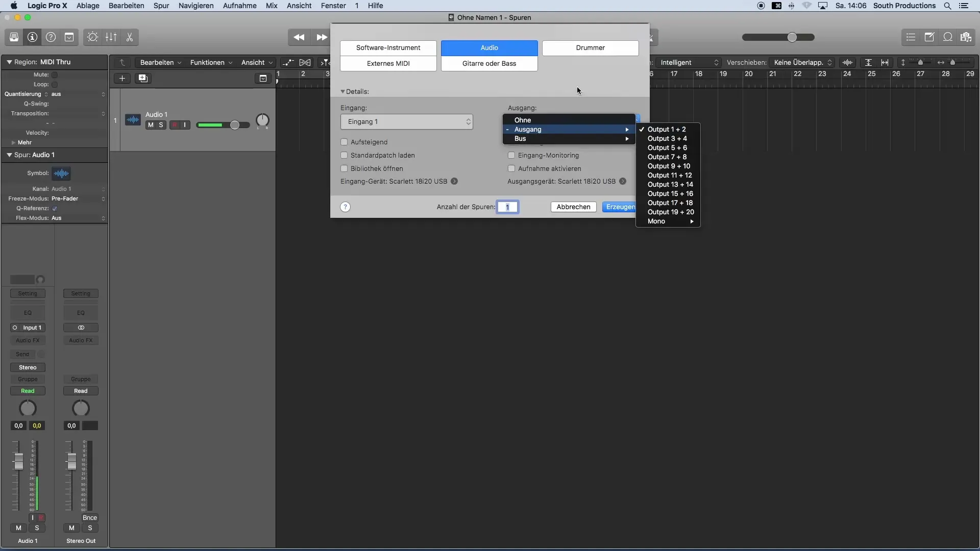The width and height of the screenshot is (980, 551).
Task: Click horizontal auto zoom icon
Action: (x=885, y=62)
